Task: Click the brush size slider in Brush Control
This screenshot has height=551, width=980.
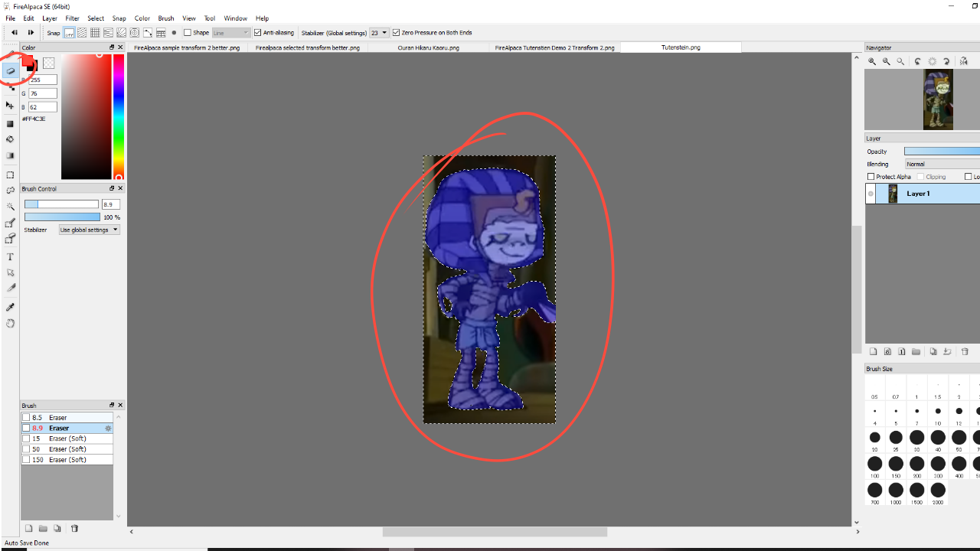Action: 61,204
